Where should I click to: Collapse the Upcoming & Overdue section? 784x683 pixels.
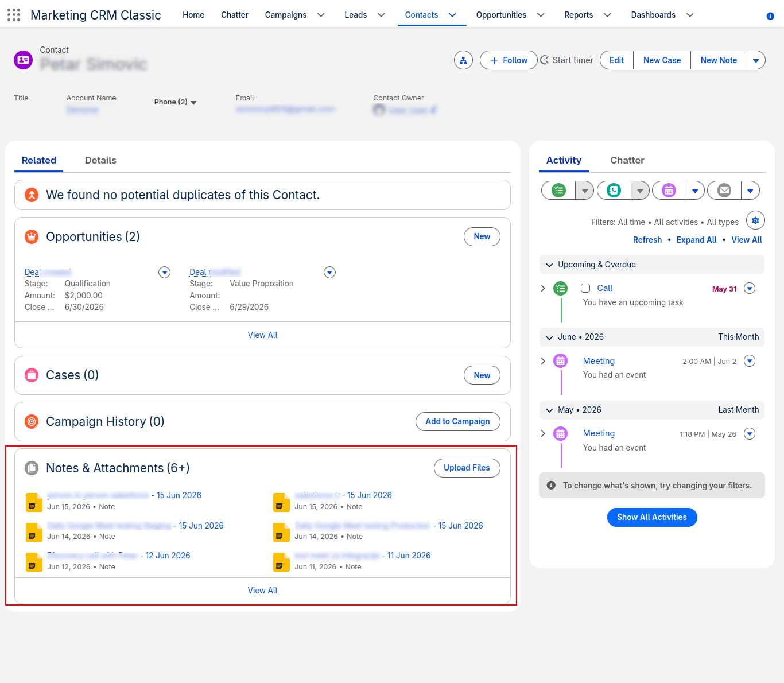click(549, 265)
